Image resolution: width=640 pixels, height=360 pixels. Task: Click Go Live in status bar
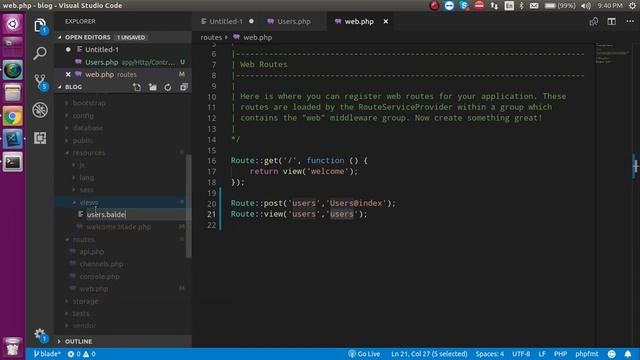click(x=364, y=354)
